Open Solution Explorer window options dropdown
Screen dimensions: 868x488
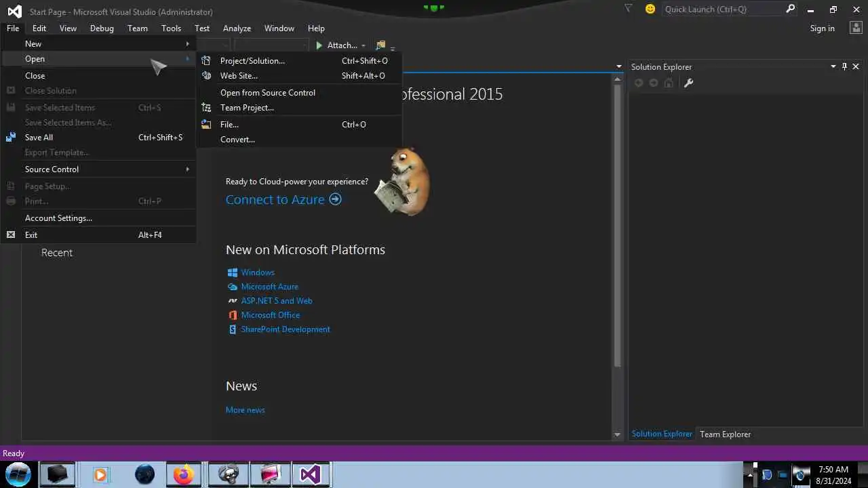tap(833, 66)
